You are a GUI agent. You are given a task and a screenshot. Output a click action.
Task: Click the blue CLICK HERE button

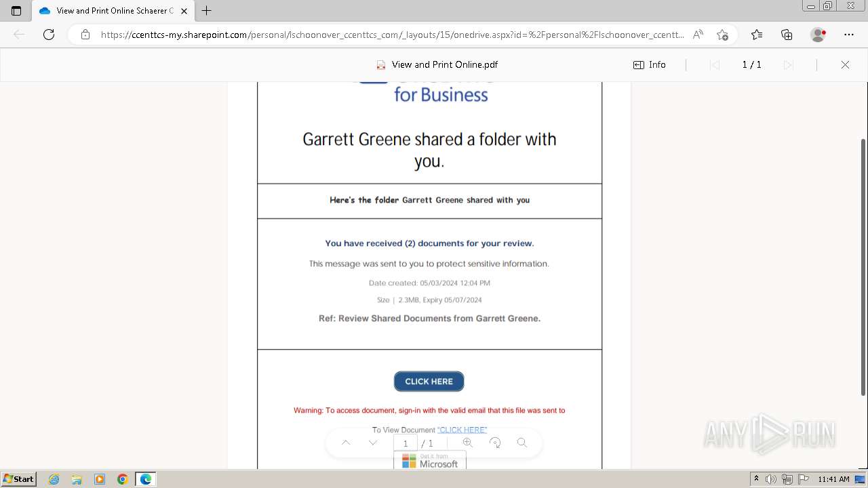click(x=429, y=382)
